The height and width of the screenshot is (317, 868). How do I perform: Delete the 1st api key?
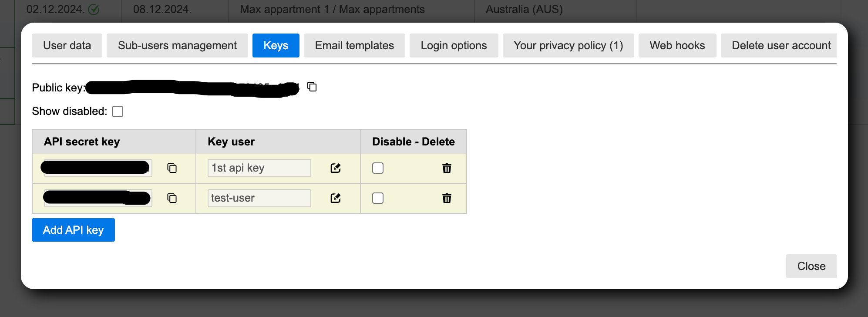[447, 168]
